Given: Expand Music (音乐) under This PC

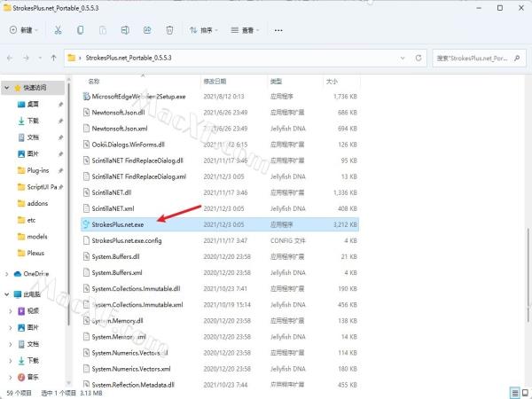Looking at the screenshot, I should click(11, 377).
